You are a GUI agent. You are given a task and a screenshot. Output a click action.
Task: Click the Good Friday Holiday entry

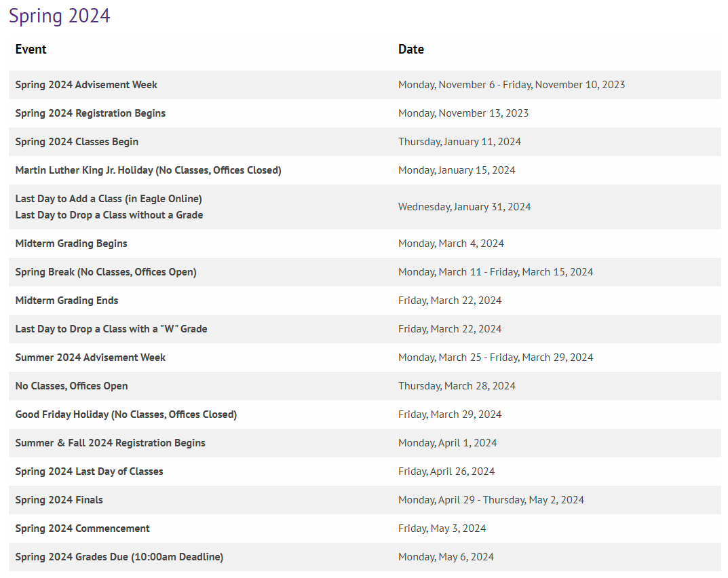click(126, 415)
